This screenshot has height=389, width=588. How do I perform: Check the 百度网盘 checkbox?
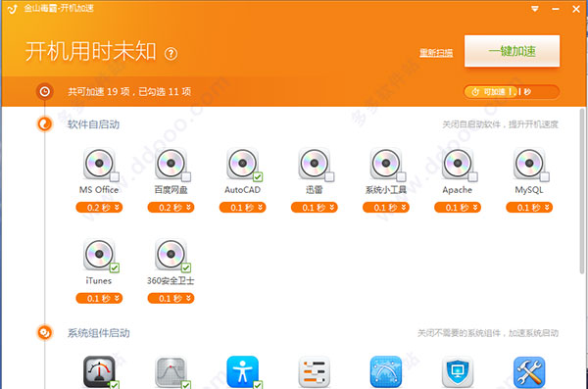186,176
